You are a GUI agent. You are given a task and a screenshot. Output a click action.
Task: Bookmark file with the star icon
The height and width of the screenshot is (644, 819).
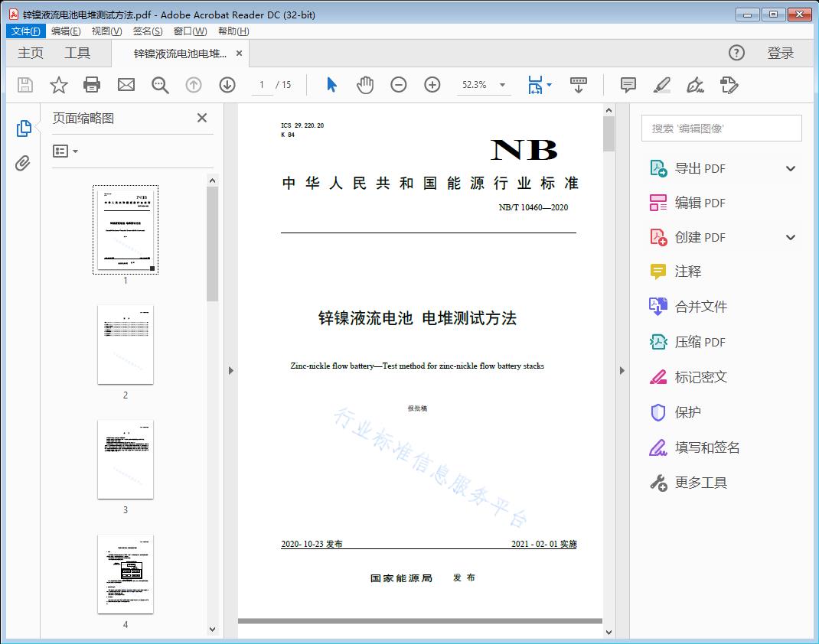tap(59, 85)
